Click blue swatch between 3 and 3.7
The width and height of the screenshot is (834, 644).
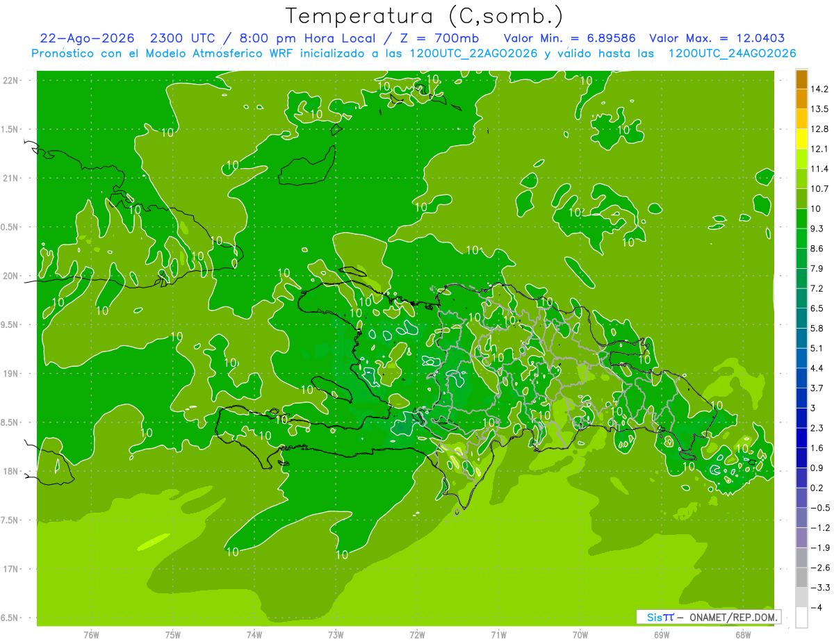(x=801, y=398)
